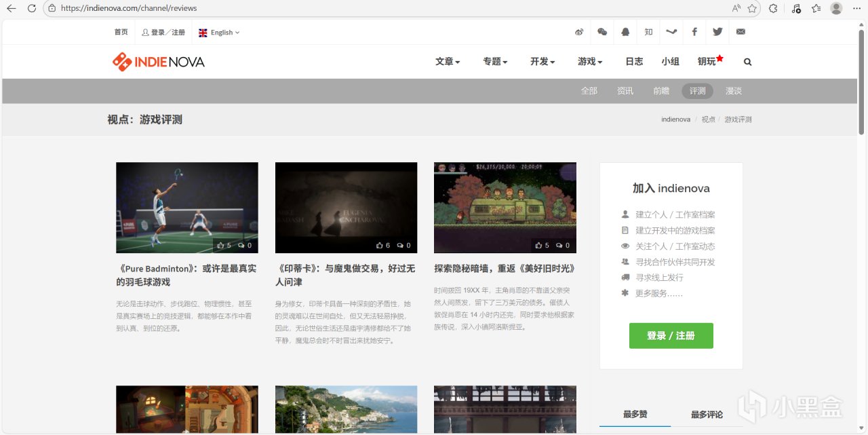Click the email envelope icon
The width and height of the screenshot is (868, 435).
(x=741, y=32)
